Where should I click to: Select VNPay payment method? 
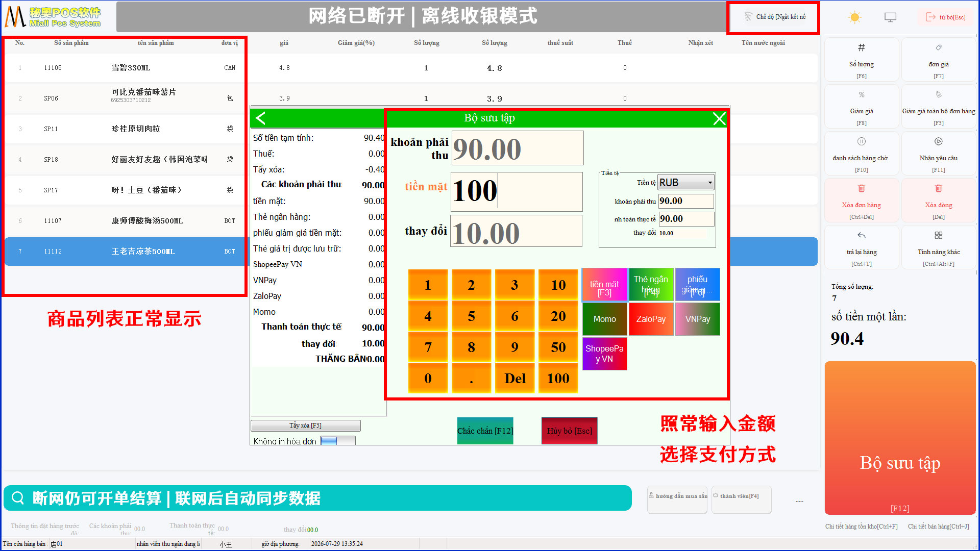697,319
